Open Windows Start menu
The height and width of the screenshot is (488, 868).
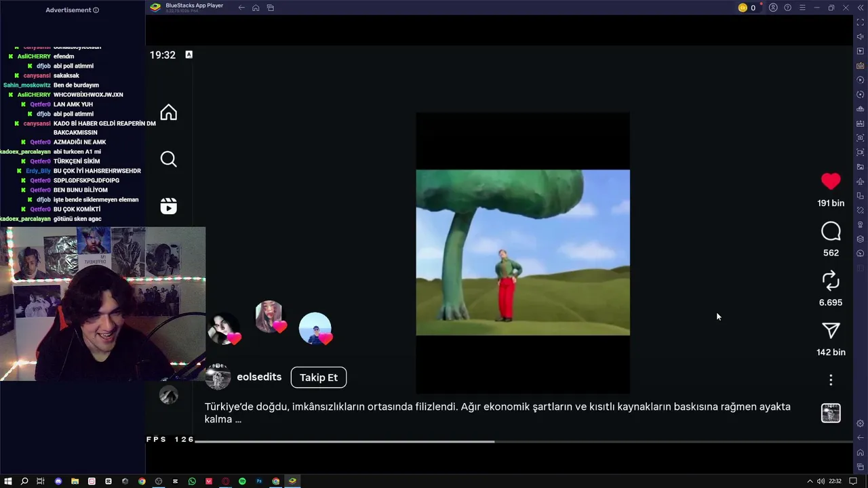click(8, 481)
